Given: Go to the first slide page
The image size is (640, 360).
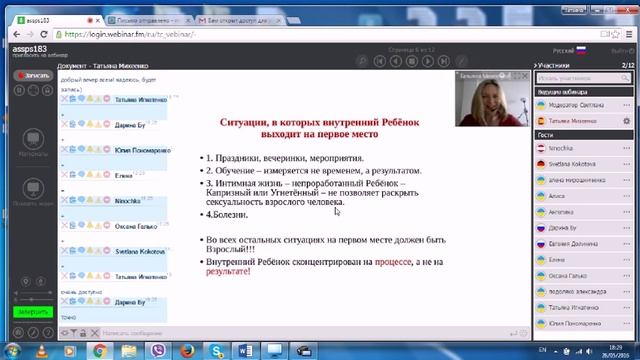Looking at the screenshot, I should (x=380, y=61).
